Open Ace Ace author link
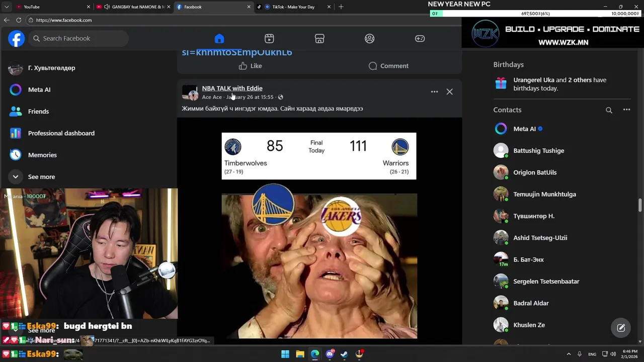 [212, 97]
